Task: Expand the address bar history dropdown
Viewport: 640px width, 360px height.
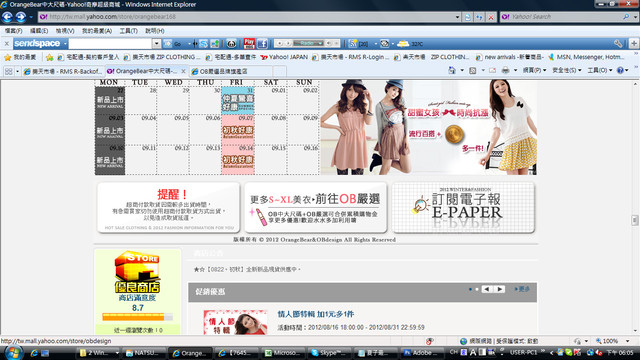Action: [457, 17]
